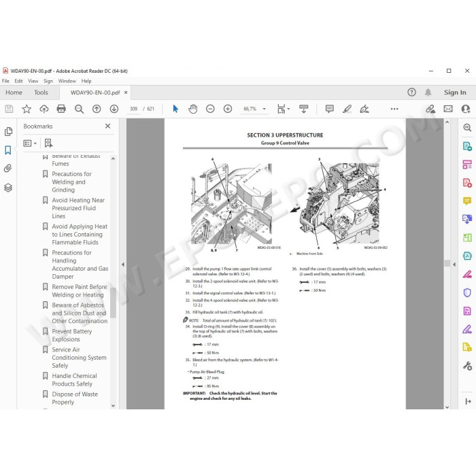The height and width of the screenshot is (476, 476).
Task: Open the Help menu
Action: 86,81
